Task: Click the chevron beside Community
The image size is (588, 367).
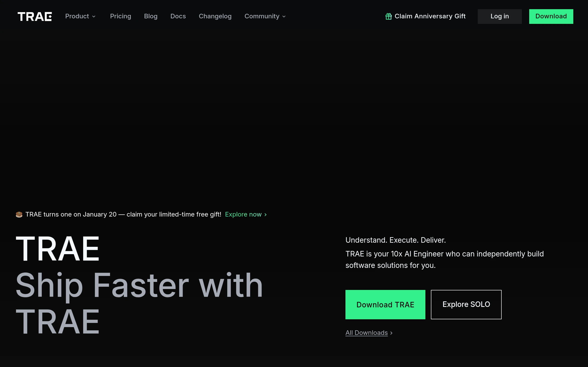Action: tap(284, 17)
